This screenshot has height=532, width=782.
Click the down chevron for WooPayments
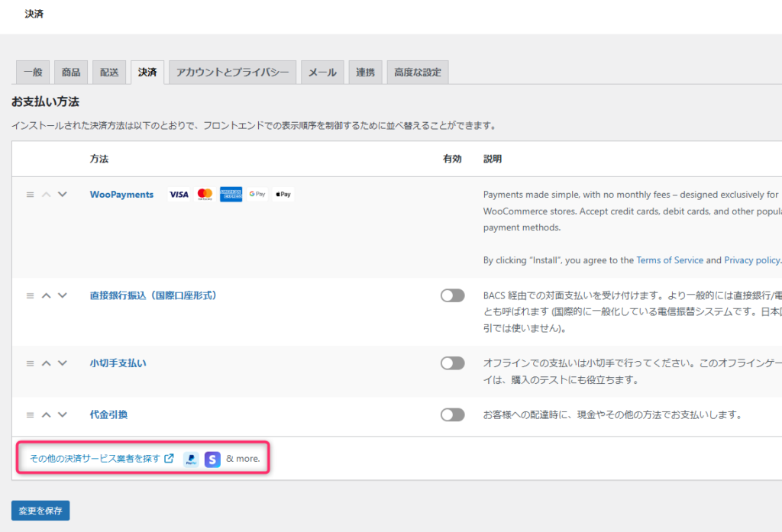coord(63,194)
